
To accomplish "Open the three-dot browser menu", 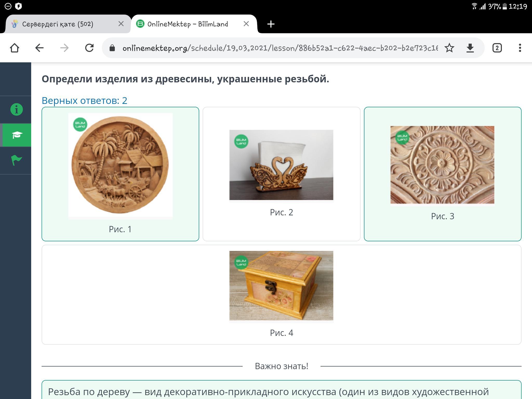I will pos(520,48).
